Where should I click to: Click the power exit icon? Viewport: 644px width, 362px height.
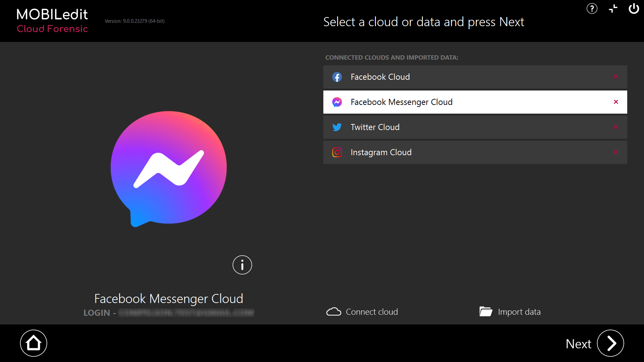coord(634,9)
